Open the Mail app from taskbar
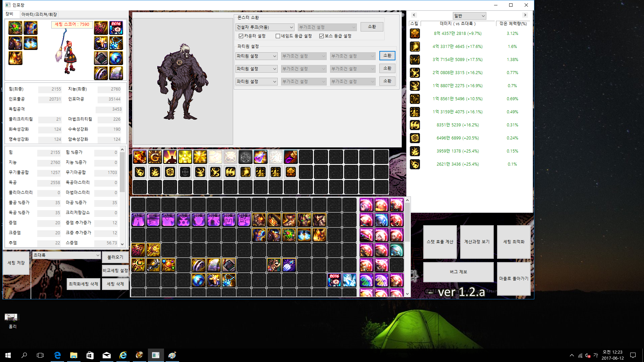The height and width of the screenshot is (362, 644). [x=106, y=355]
